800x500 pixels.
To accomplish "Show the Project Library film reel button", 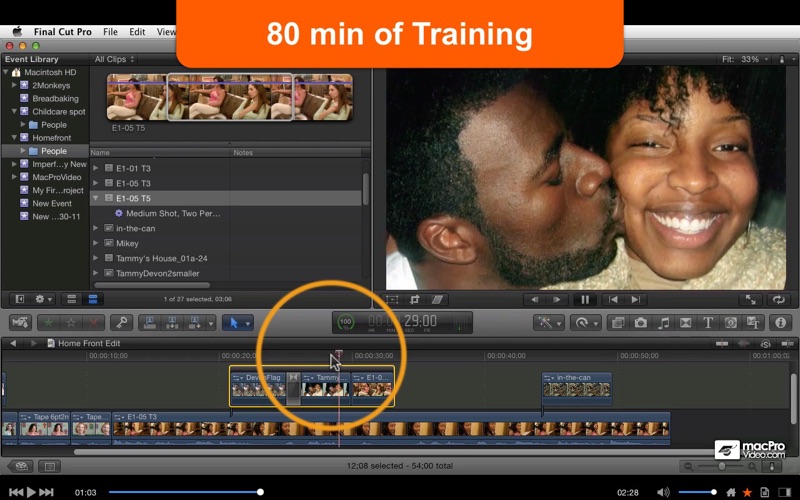I will [x=20, y=466].
